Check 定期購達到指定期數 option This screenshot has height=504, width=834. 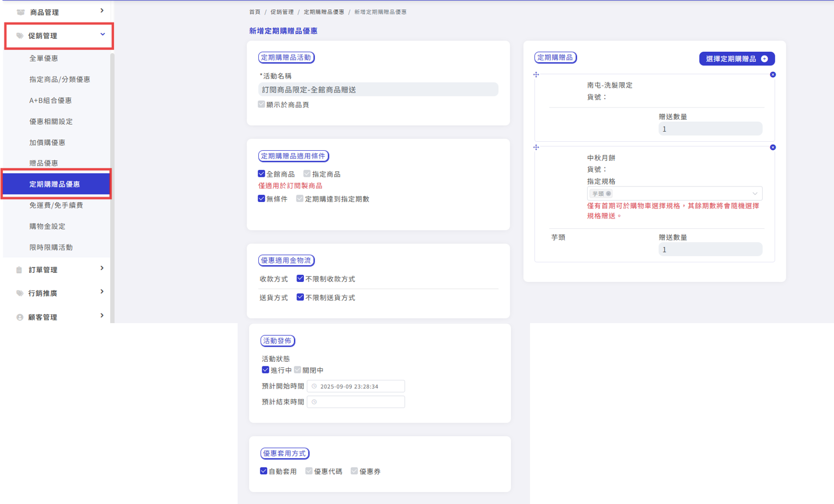click(x=299, y=198)
